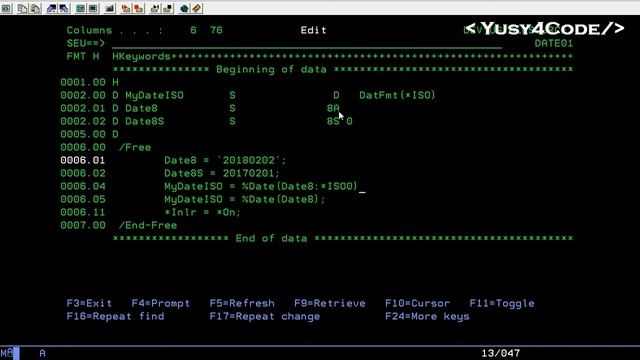Click the MyDateISO field name in line 0002.00
The height and width of the screenshot is (360, 640).
(x=154, y=95)
